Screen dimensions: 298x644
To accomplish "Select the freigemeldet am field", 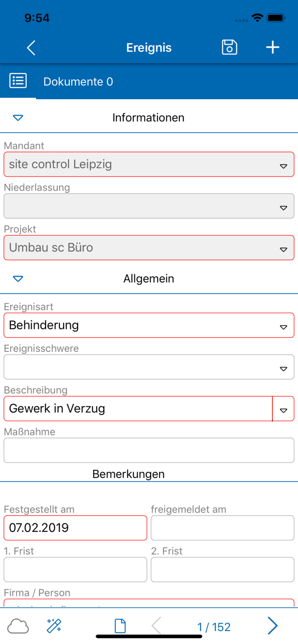I will [x=223, y=528].
